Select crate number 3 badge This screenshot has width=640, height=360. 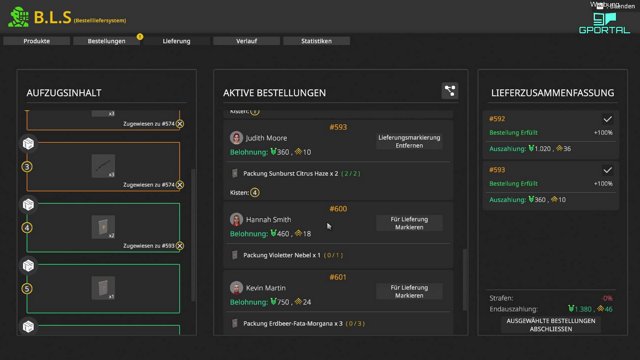pos(27,167)
